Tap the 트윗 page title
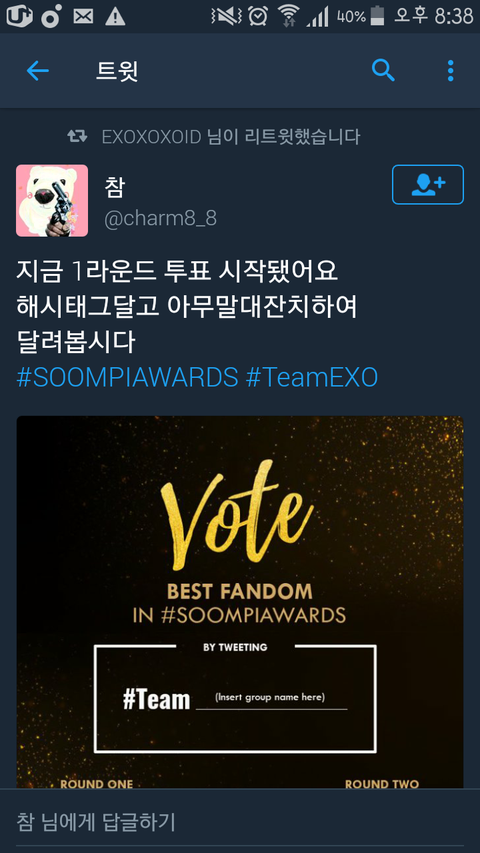 point(117,71)
